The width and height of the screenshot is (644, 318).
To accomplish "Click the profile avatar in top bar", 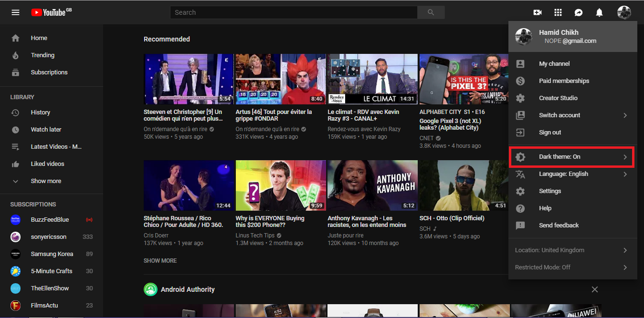I will point(623,12).
